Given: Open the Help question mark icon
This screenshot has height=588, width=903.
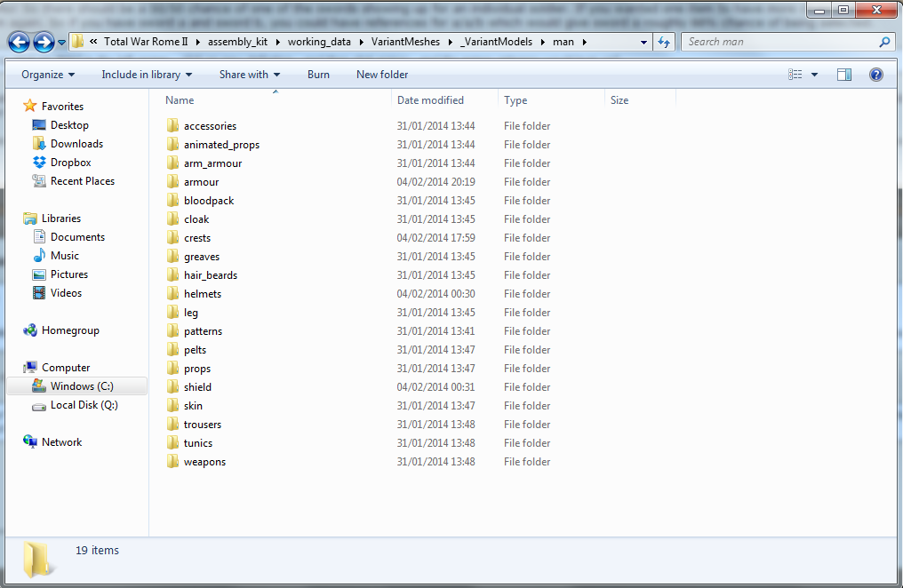Looking at the screenshot, I should (875, 75).
